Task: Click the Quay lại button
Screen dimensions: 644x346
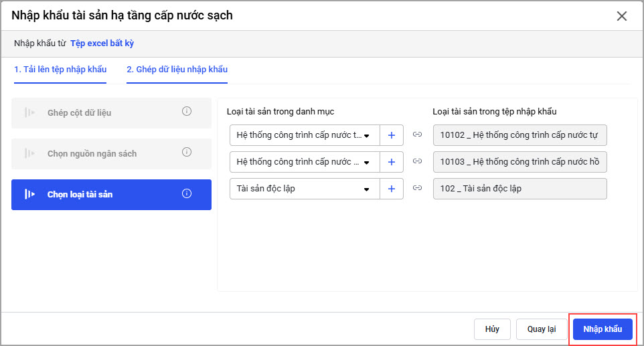Action: click(x=542, y=329)
